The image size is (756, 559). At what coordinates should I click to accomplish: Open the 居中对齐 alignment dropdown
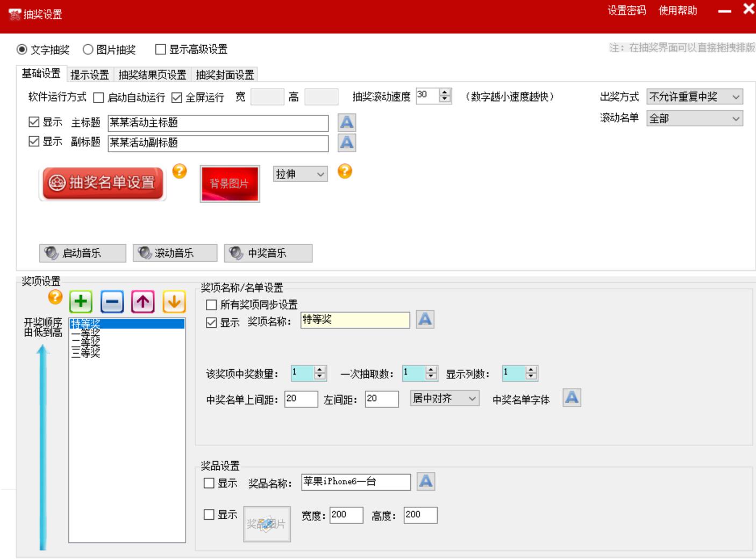pyautogui.click(x=444, y=398)
